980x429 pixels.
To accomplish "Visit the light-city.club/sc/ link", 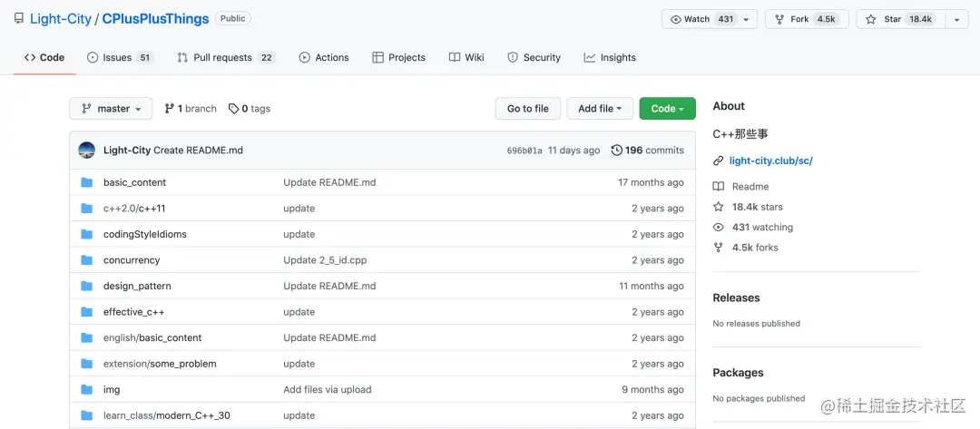I will (770, 161).
